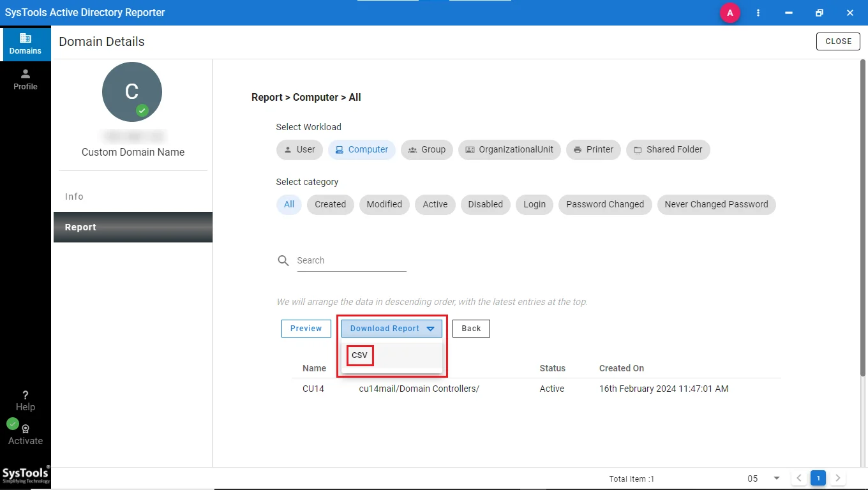Image resolution: width=868 pixels, height=490 pixels.
Task: Select the Computer workload chip
Action: coord(362,150)
